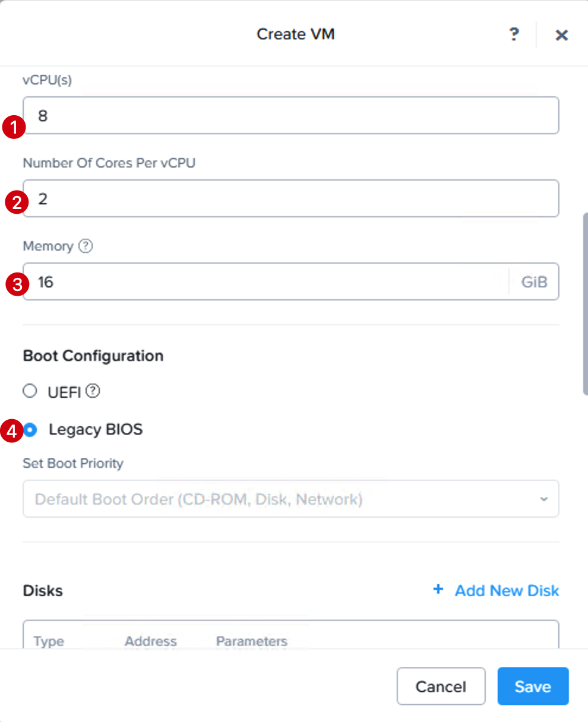Image resolution: width=588 pixels, height=722 pixels.
Task: Expand the Default Boot Order chevron arrow
Action: (x=543, y=499)
